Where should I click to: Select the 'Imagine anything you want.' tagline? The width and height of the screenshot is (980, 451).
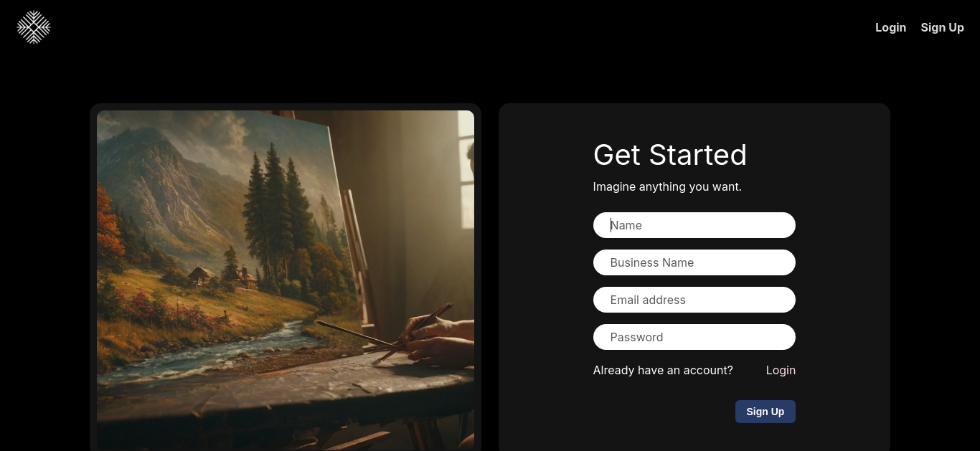[x=667, y=186]
